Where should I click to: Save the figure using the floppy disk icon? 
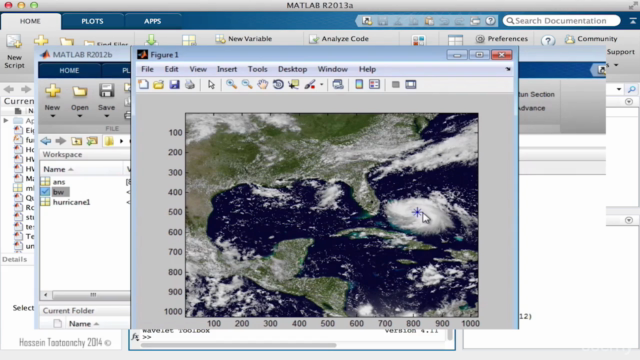click(174, 84)
